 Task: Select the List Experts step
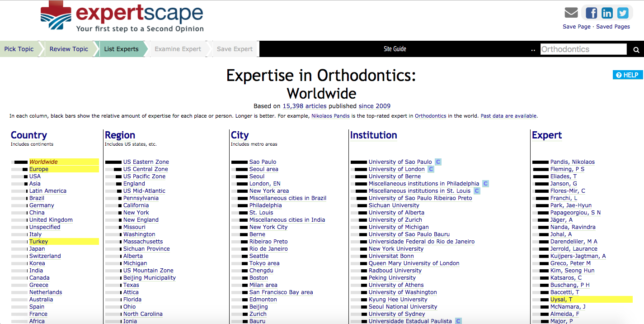click(x=121, y=49)
